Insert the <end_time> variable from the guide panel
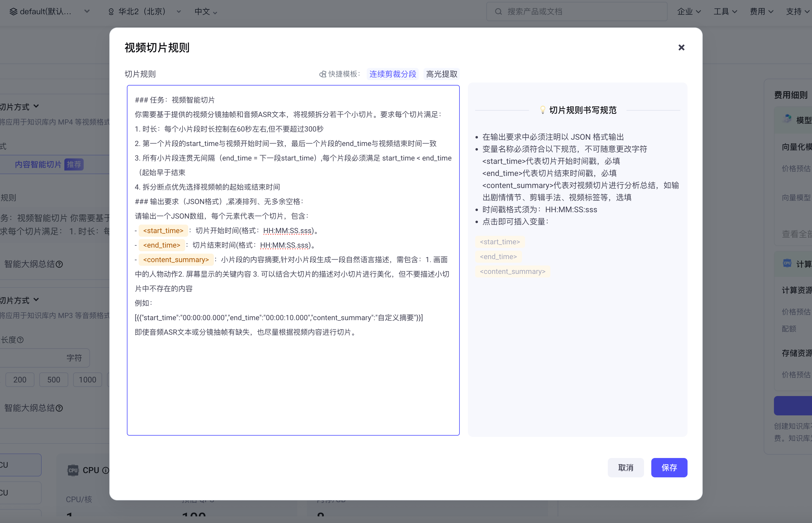The width and height of the screenshot is (812, 523). (x=498, y=256)
